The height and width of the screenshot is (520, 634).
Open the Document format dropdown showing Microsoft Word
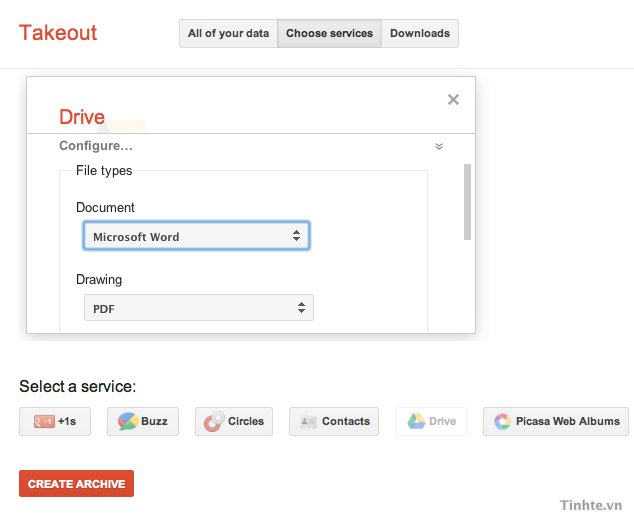pyautogui.click(x=197, y=236)
